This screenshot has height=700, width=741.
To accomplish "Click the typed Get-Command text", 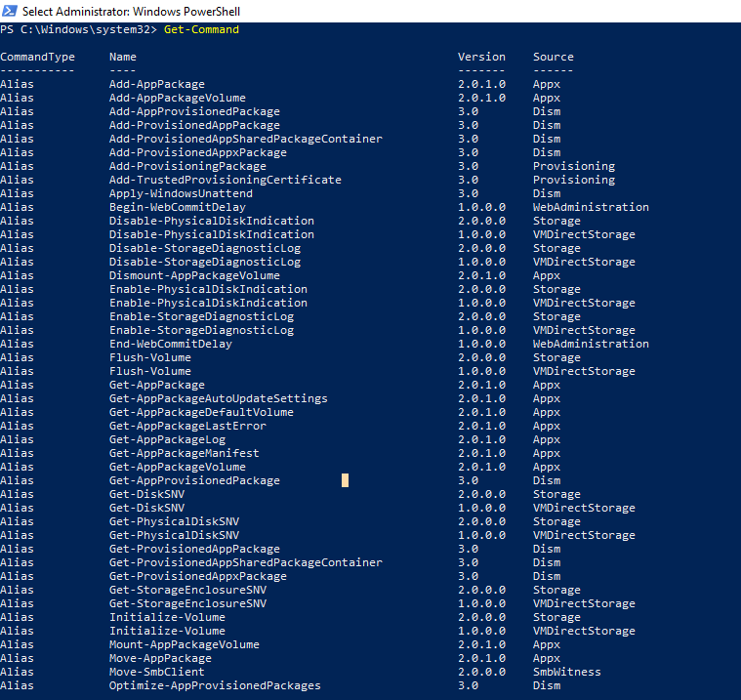I will coord(201,29).
